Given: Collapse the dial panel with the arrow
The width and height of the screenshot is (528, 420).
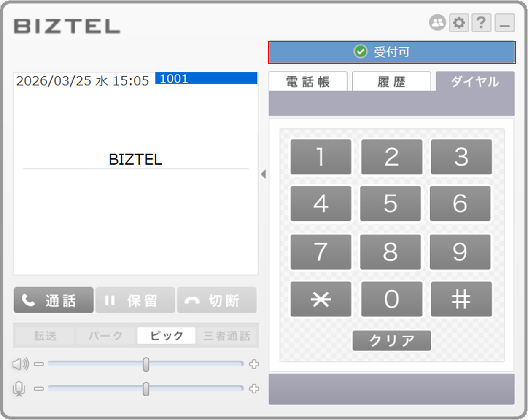Looking at the screenshot, I should [264, 174].
